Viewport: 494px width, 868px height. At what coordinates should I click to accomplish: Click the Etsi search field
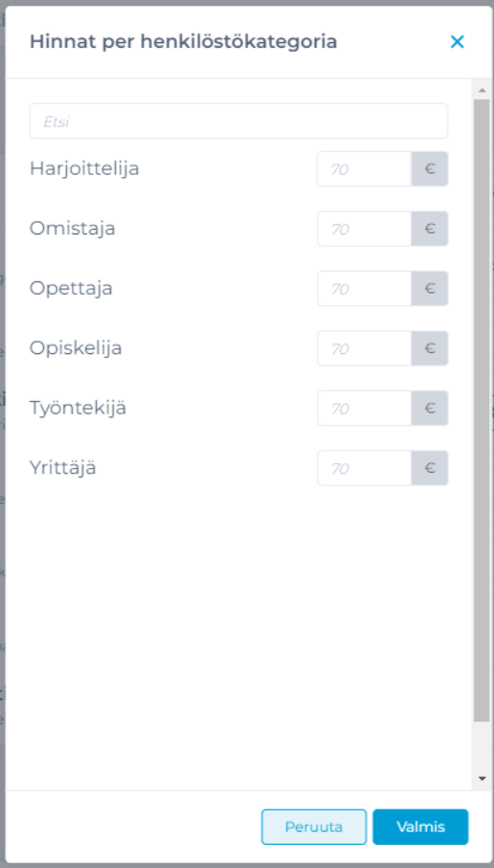tap(238, 121)
